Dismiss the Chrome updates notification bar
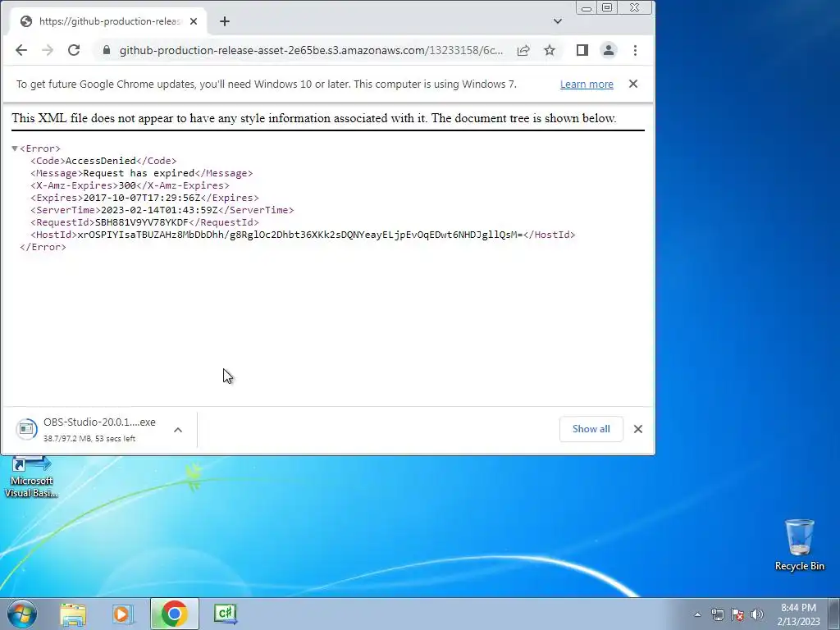 coord(633,84)
